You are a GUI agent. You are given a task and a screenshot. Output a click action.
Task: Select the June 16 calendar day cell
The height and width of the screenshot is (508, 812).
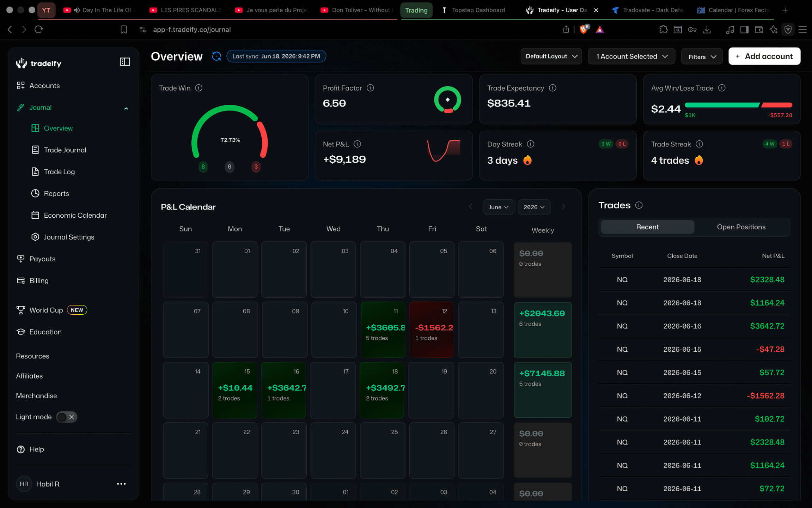point(284,390)
